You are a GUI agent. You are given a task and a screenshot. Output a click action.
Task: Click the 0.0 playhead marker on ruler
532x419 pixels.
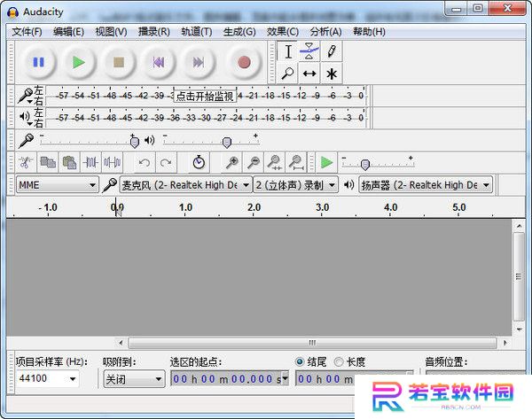click(x=117, y=207)
